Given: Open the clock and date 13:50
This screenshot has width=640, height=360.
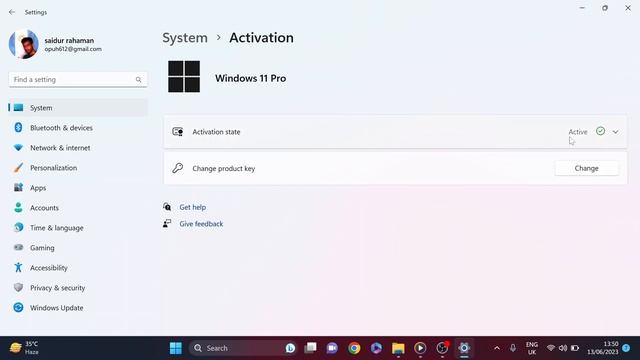Looking at the screenshot, I should [603, 348].
